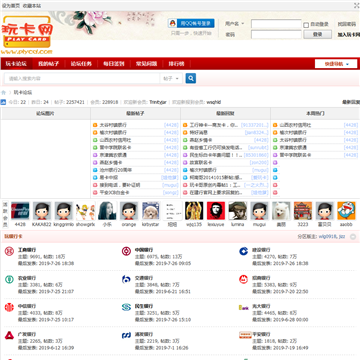Open post author link [85301860]
Viewport: 360px width, 360px height.
[256, 155]
